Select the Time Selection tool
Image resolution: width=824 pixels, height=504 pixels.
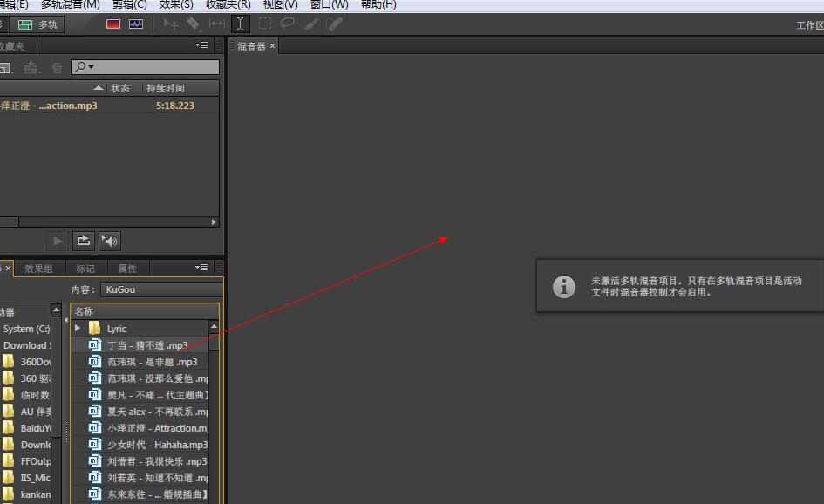(x=240, y=24)
